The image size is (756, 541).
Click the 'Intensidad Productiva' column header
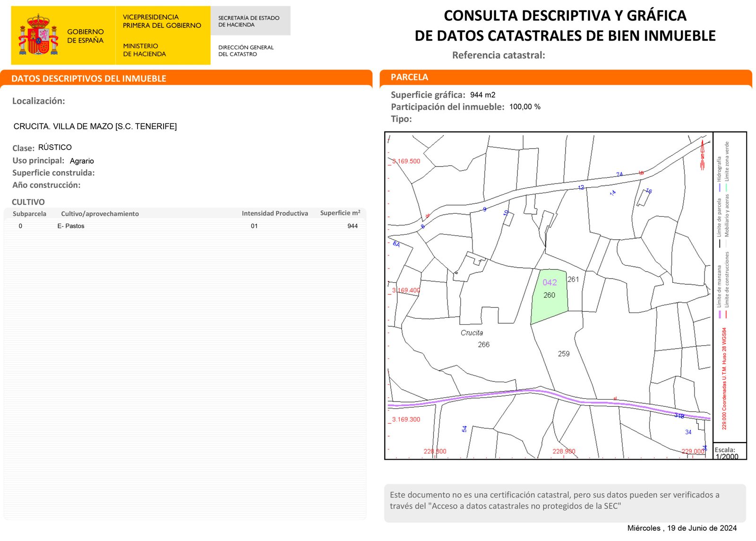tap(275, 213)
